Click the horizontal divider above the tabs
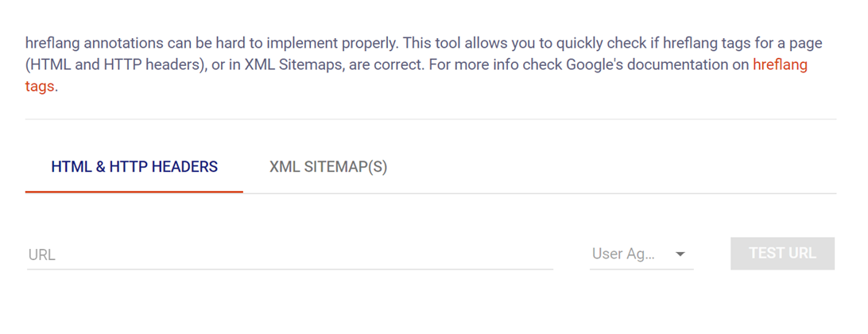This screenshot has height=334, width=868. (x=430, y=119)
